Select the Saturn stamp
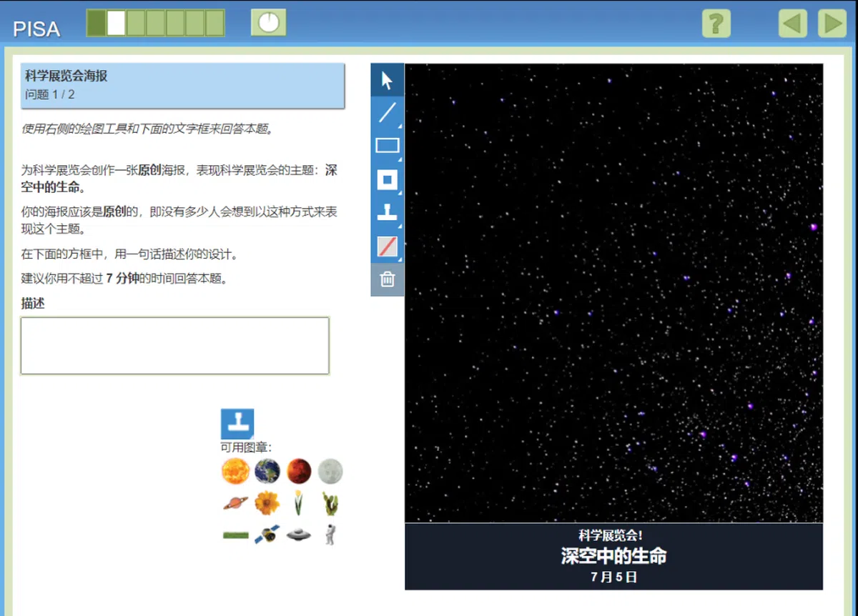The width and height of the screenshot is (858, 616). (236, 502)
